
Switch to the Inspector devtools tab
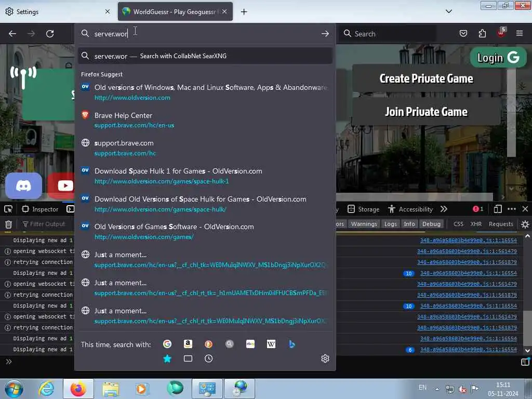41,209
